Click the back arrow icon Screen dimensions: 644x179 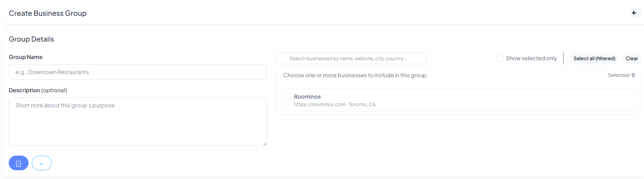[634, 13]
